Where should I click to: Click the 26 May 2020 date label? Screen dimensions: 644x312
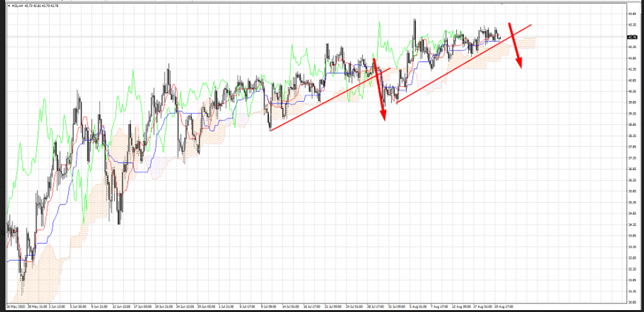coord(16,306)
